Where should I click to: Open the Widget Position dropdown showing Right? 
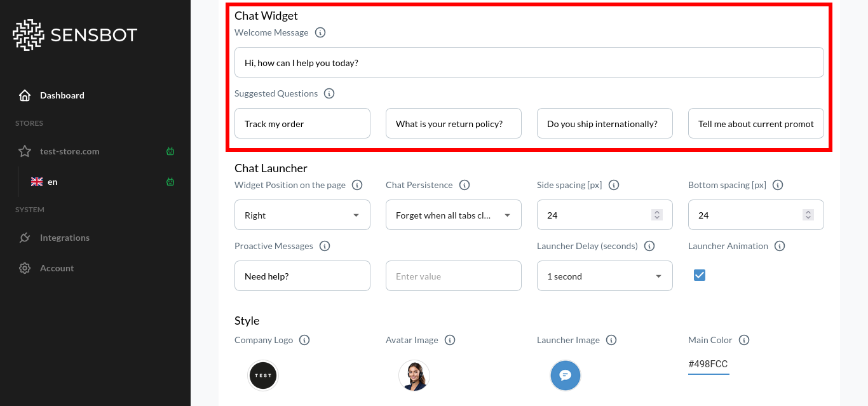(x=302, y=215)
